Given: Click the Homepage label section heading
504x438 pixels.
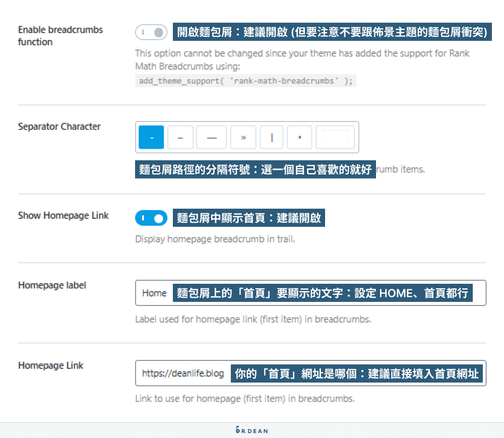Looking at the screenshot, I should 52,285.
